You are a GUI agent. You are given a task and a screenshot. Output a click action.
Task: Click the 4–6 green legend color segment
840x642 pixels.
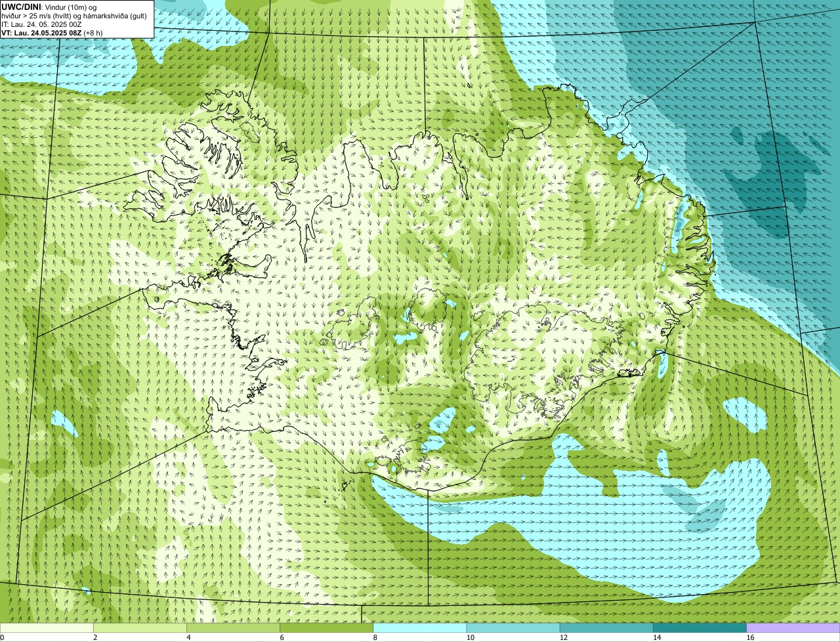coord(233,628)
